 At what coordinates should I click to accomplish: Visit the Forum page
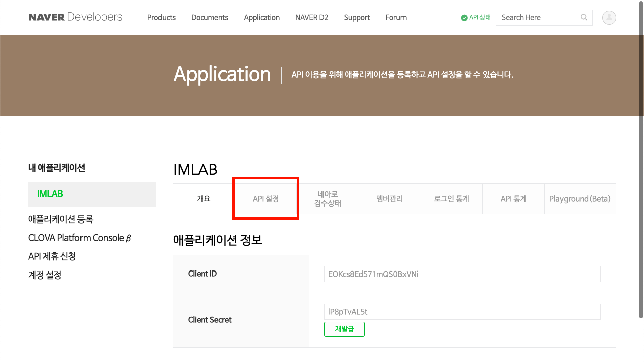[x=396, y=17]
